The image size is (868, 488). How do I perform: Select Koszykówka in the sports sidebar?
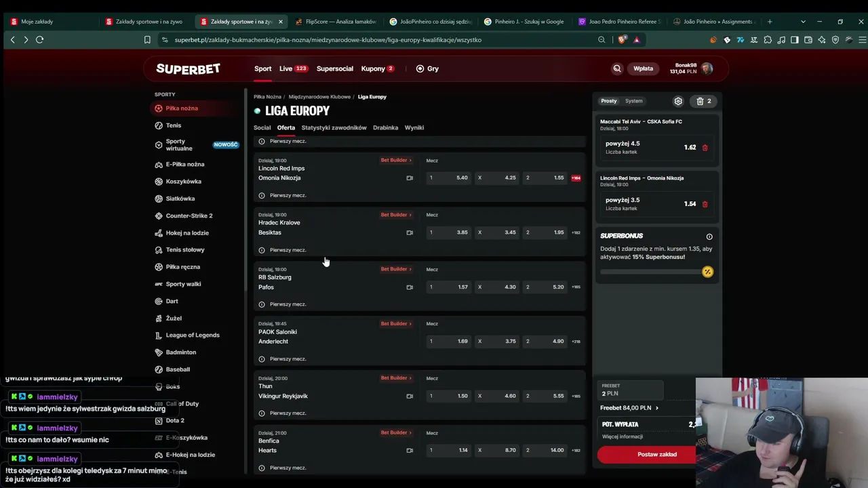pyautogui.click(x=183, y=182)
